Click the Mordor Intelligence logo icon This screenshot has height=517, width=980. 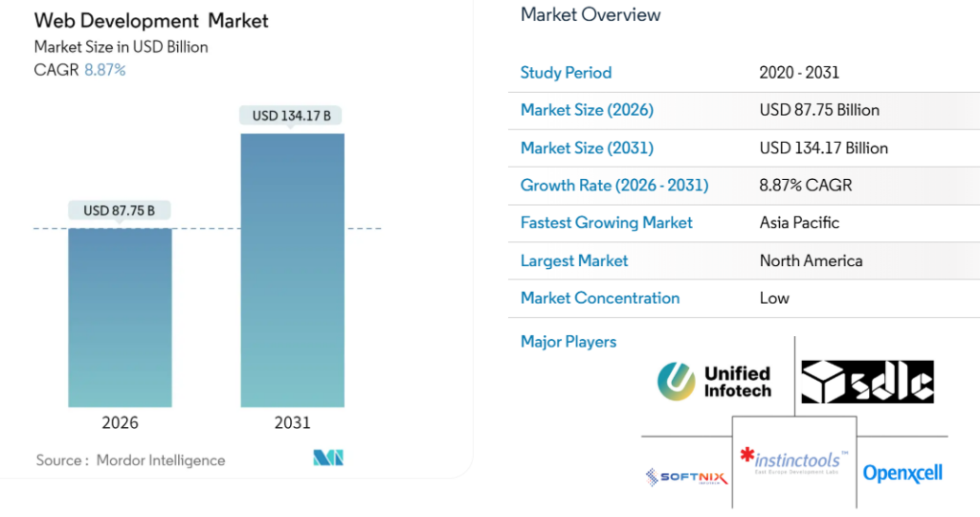(328, 459)
